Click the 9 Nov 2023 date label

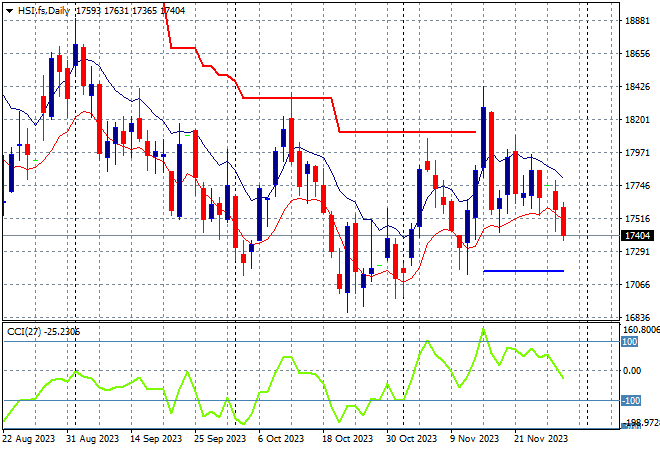click(x=474, y=439)
